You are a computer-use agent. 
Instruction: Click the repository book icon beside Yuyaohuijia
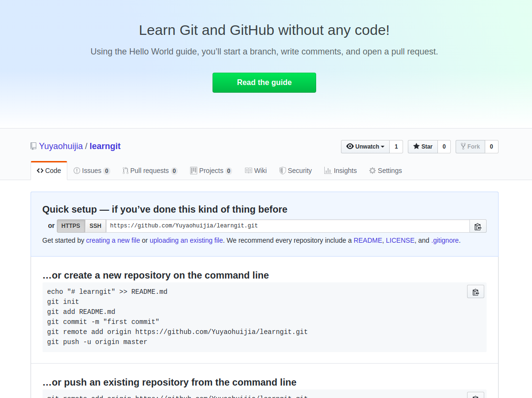click(x=33, y=146)
